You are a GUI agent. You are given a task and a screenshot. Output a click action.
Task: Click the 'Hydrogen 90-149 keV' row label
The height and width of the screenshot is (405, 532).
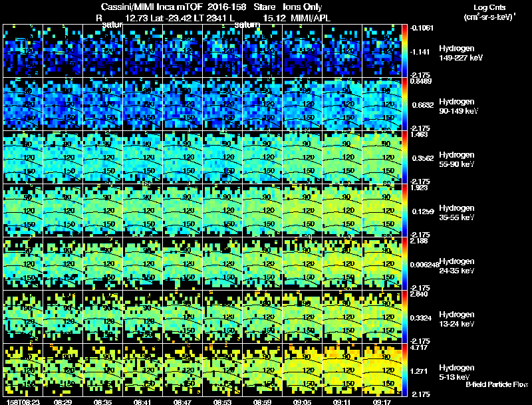pos(458,106)
